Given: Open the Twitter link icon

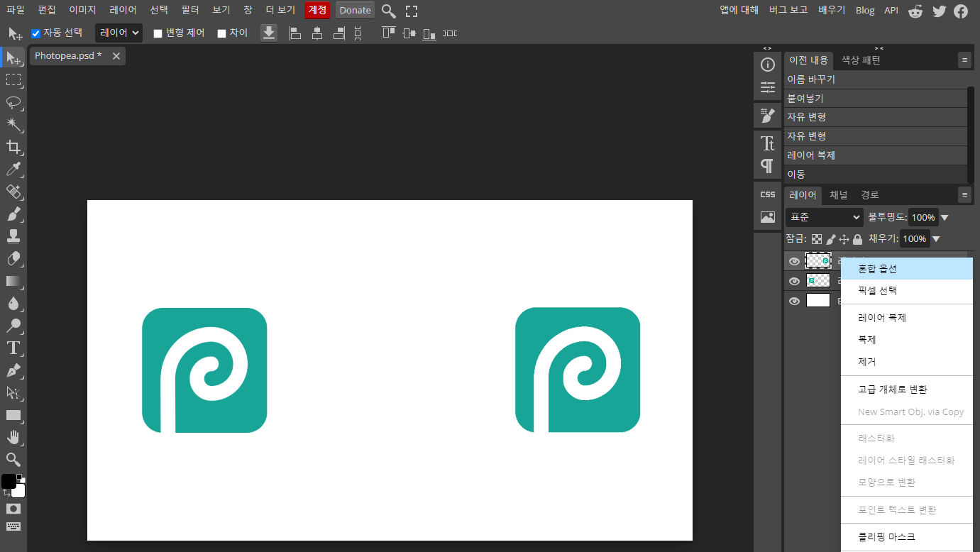Looking at the screenshot, I should point(939,11).
